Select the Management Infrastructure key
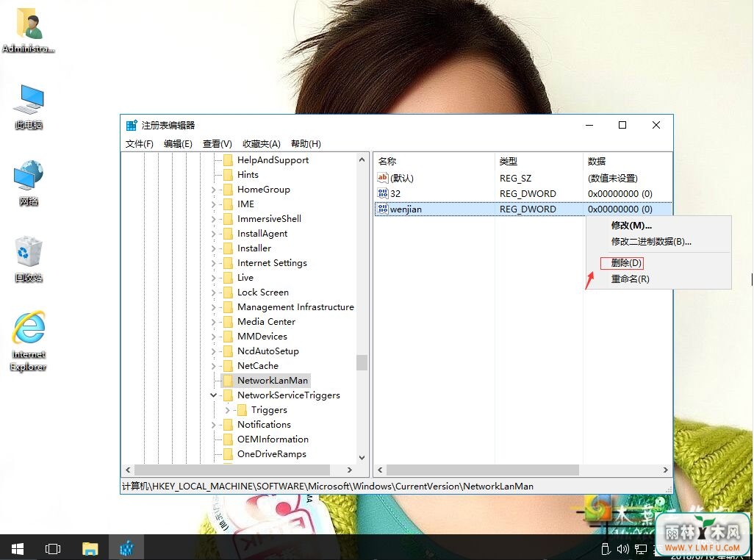Image resolution: width=754 pixels, height=560 pixels. point(295,306)
